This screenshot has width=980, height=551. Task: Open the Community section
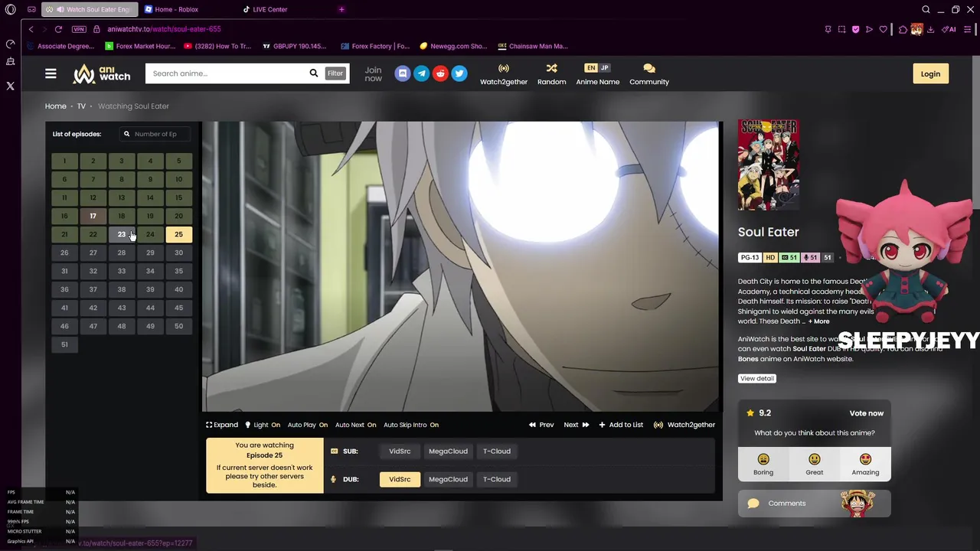click(649, 74)
